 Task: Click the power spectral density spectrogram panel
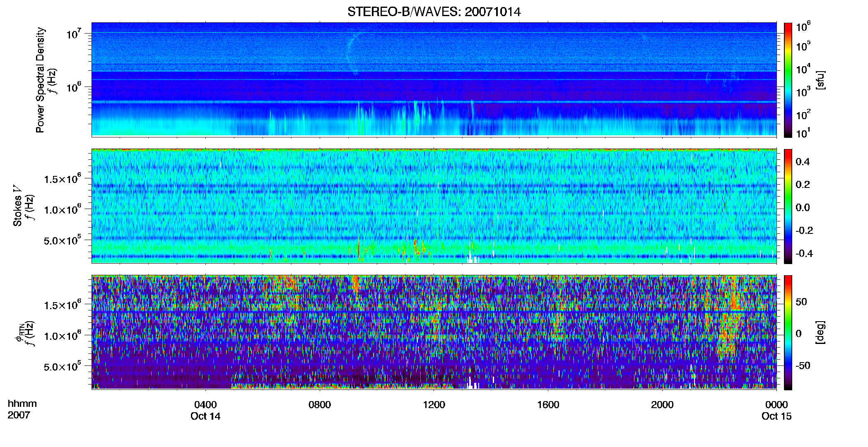pos(434,79)
